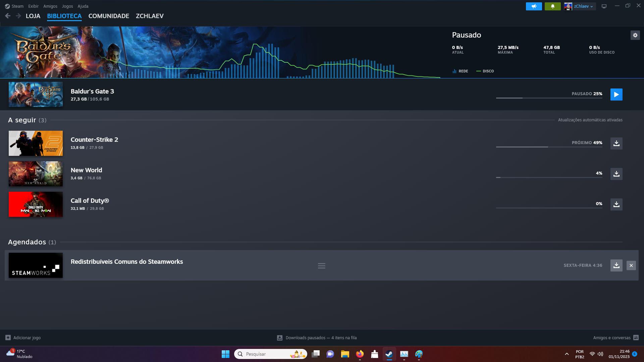Click the Pausado status heading
644x362 pixels.
pos(466,35)
